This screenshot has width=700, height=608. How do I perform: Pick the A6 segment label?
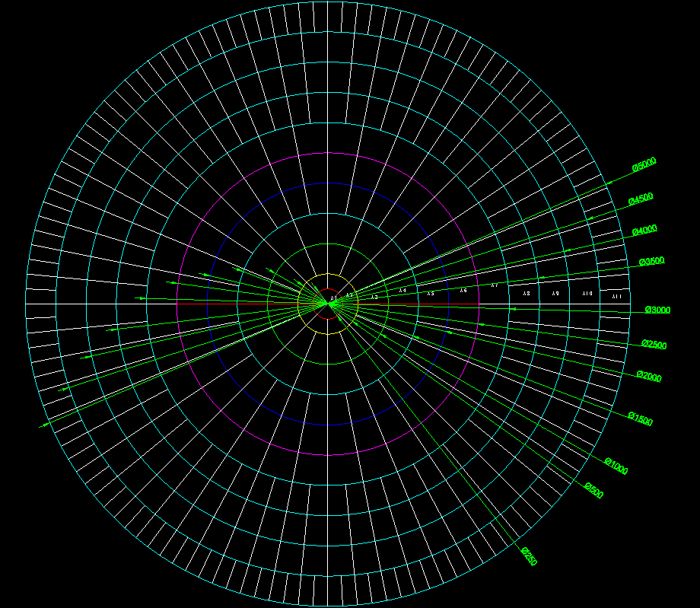click(463, 290)
